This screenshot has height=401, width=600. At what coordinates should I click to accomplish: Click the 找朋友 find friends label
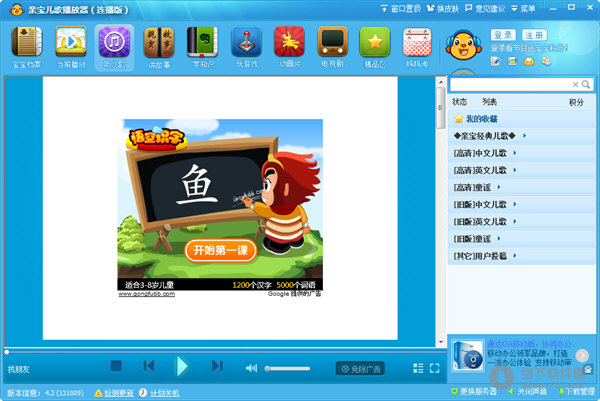pyautogui.click(x=18, y=369)
